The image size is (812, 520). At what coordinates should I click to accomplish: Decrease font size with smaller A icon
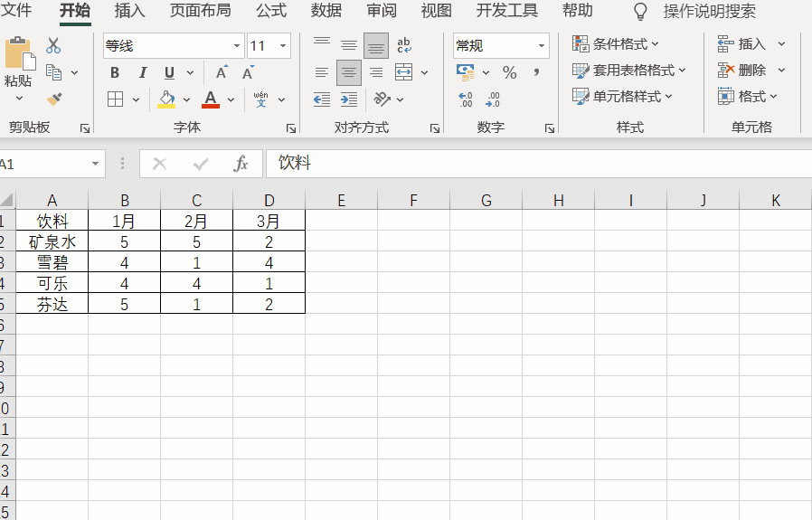pos(248,72)
